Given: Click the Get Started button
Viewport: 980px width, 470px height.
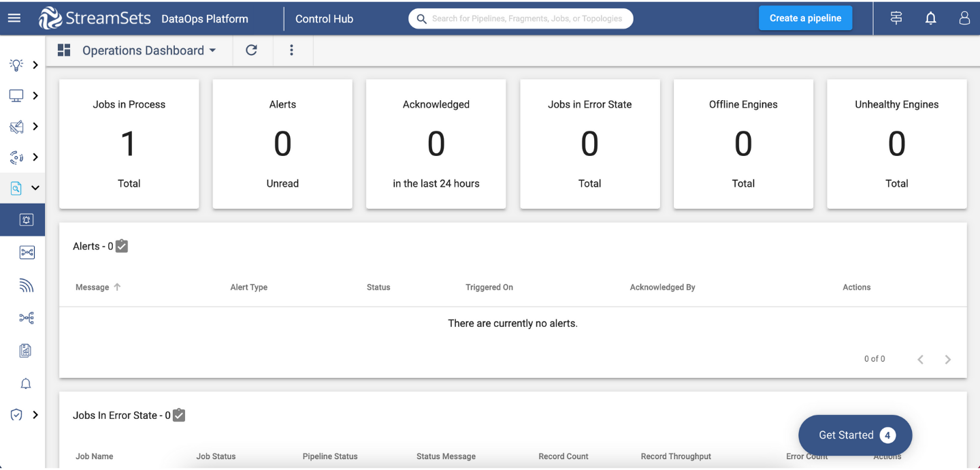Looking at the screenshot, I should point(855,435).
